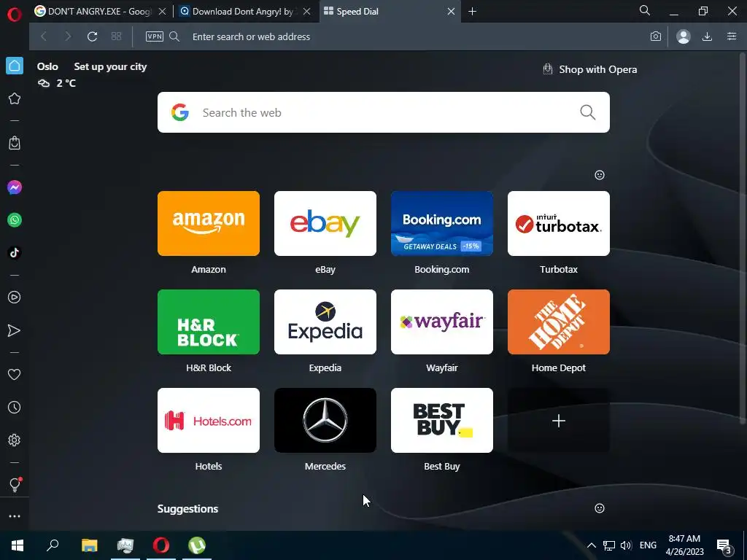The width and height of the screenshot is (747, 560).
Task: Open the lightbulb tips icon in sidebar
Action: 15,484
